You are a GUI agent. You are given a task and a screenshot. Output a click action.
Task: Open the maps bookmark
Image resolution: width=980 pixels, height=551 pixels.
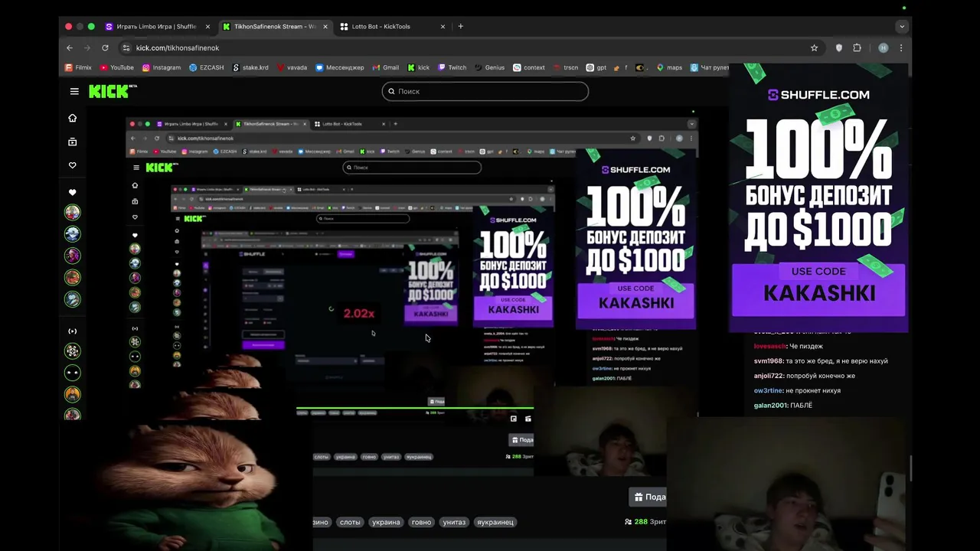(x=668, y=67)
